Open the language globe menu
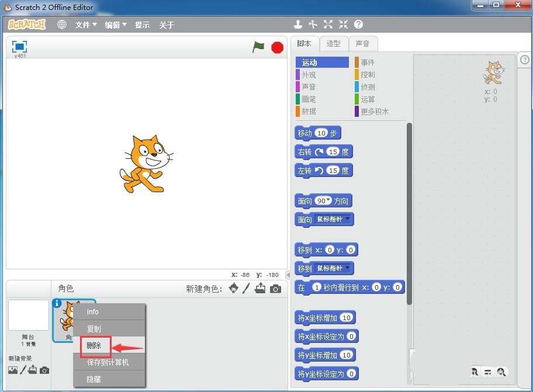The image size is (533, 392). coord(61,25)
